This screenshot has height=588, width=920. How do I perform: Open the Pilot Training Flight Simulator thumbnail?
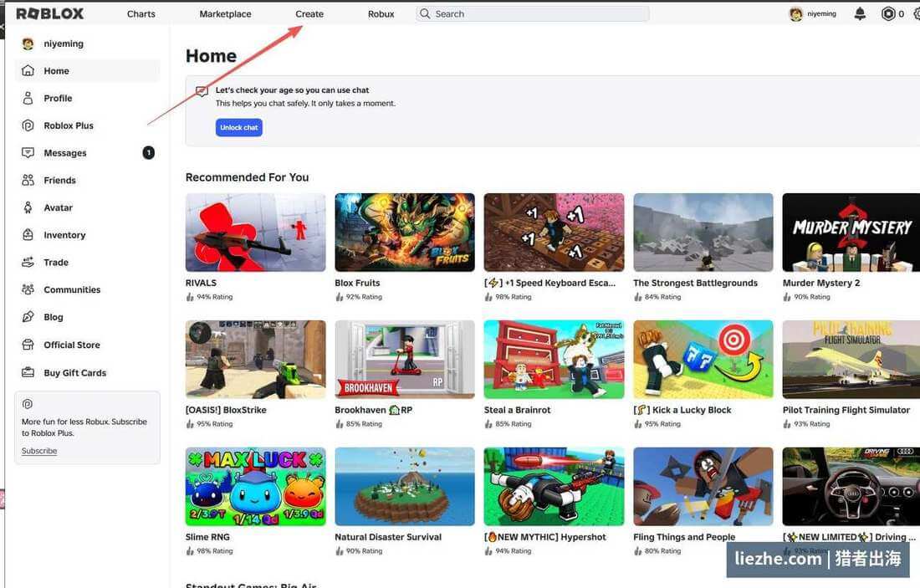[x=851, y=359]
